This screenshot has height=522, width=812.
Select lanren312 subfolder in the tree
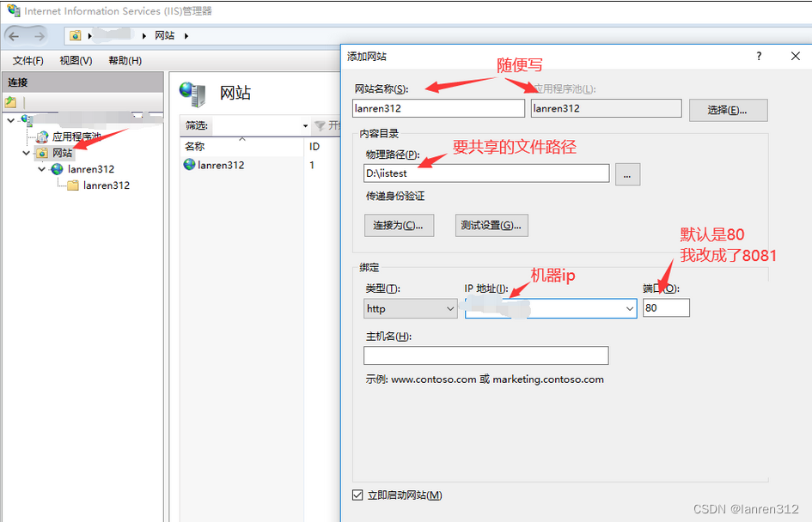[107, 185]
